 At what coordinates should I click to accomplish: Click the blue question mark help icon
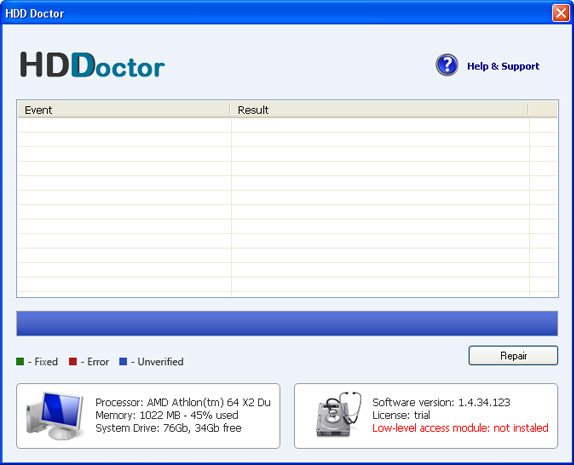[447, 65]
